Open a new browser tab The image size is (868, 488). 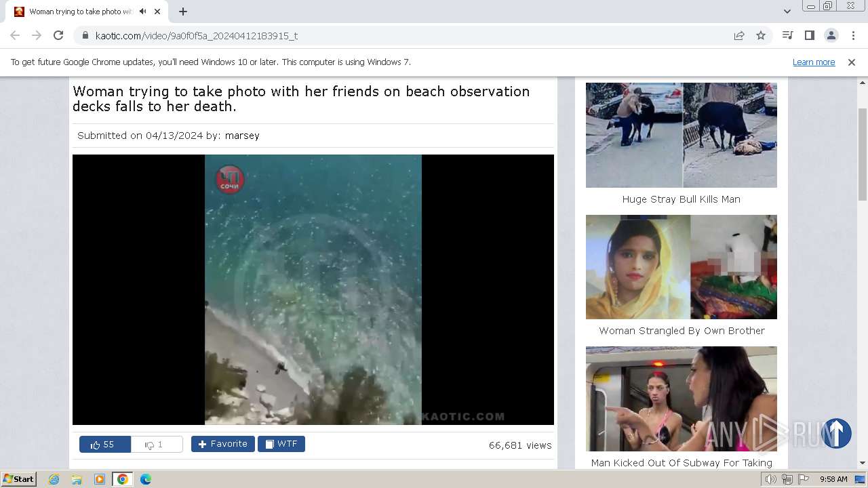pos(183,12)
